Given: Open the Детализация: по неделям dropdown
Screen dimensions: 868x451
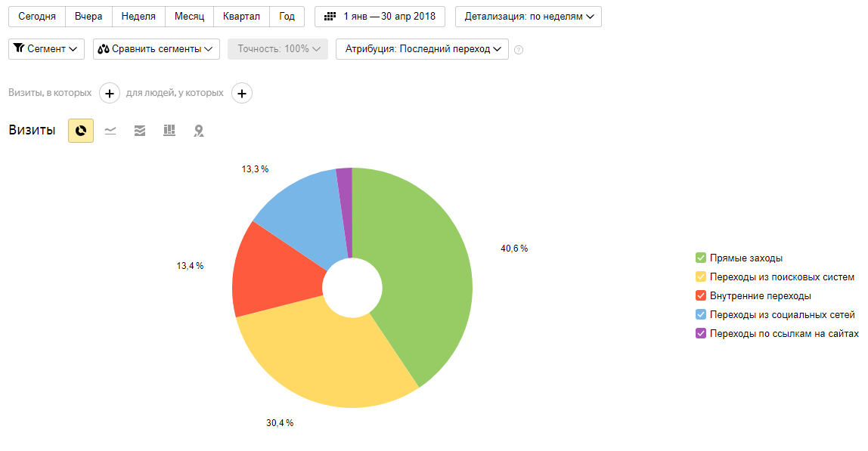Looking at the screenshot, I should pos(528,17).
